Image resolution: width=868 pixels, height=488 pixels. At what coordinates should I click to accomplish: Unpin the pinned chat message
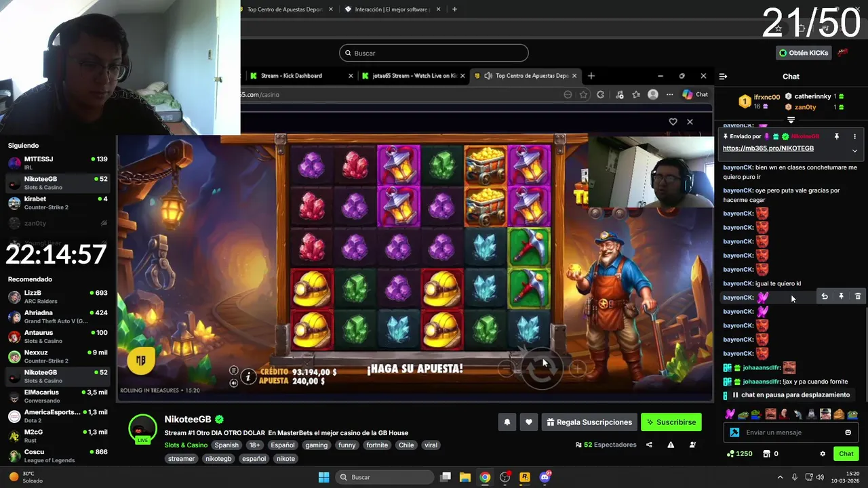pos(837,136)
